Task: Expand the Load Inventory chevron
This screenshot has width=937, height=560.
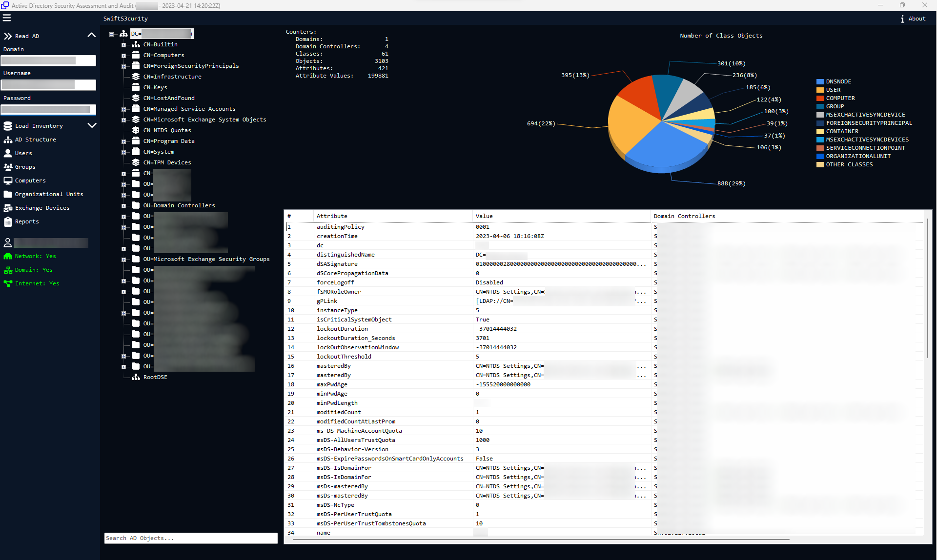Action: 92,125
